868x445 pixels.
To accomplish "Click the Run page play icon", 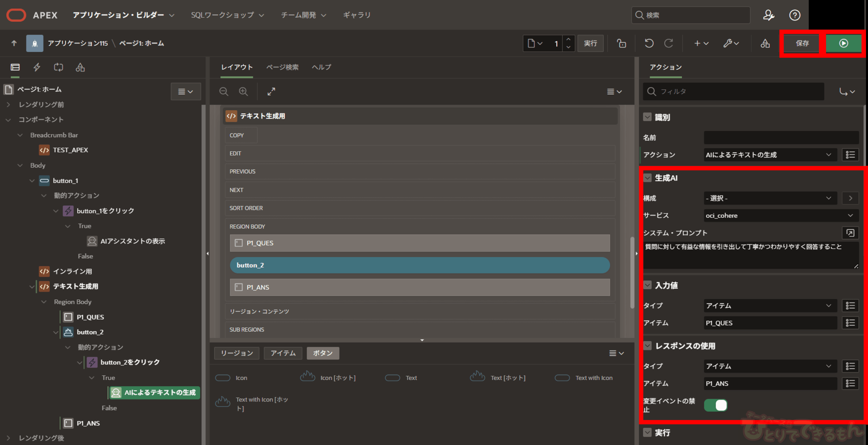I will coord(843,43).
